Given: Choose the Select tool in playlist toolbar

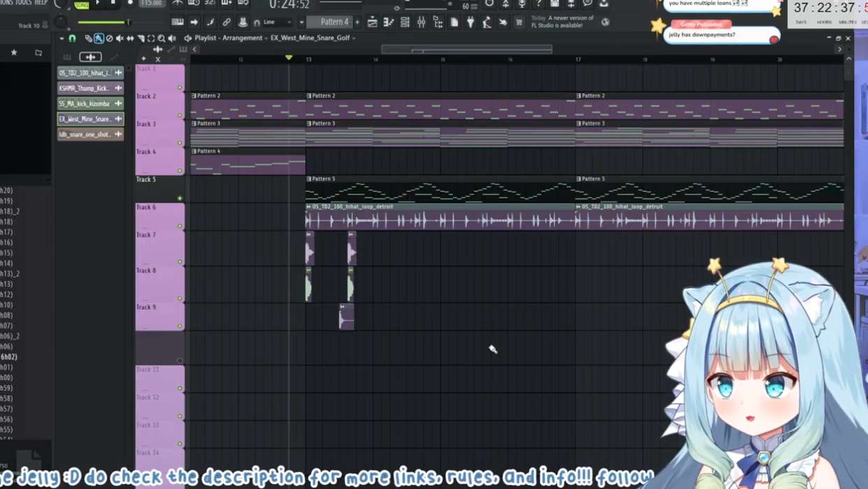Looking at the screenshot, I should [151, 38].
